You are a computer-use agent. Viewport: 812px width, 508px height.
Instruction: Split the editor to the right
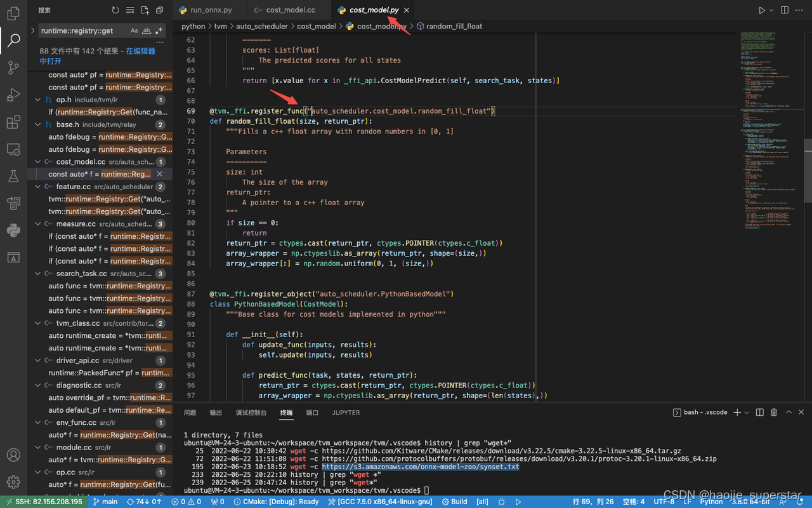coord(785,10)
